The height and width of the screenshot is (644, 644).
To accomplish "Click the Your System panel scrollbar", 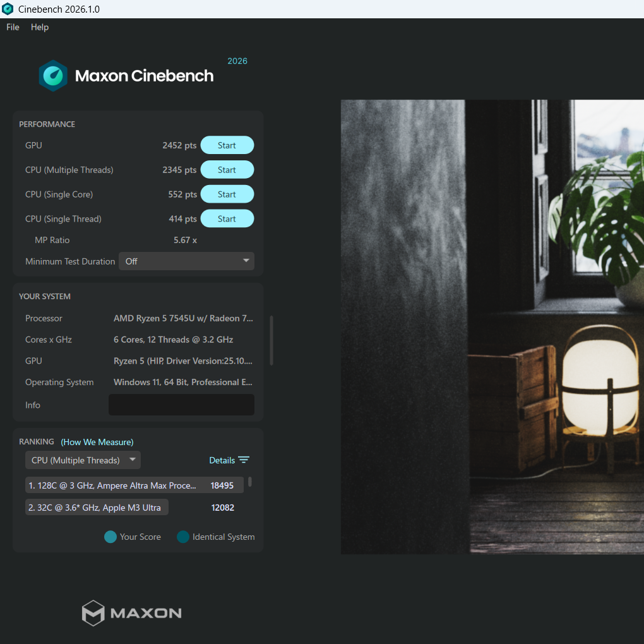I will [x=271, y=340].
